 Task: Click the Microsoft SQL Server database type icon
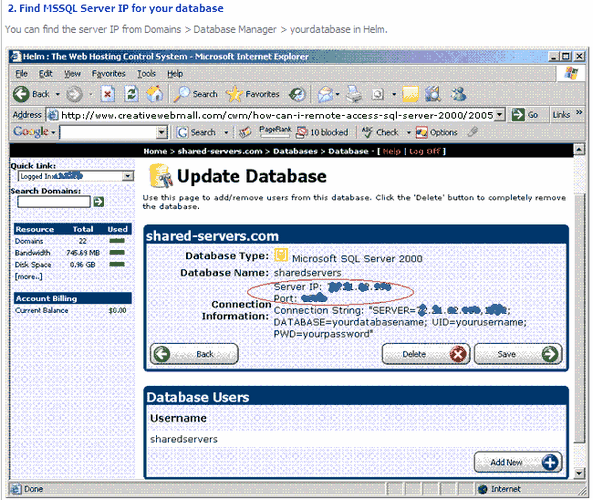pyautogui.click(x=281, y=256)
